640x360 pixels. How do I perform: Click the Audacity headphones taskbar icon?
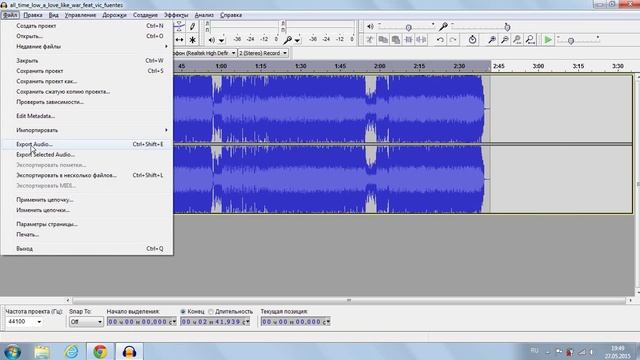pyautogui.click(x=129, y=351)
